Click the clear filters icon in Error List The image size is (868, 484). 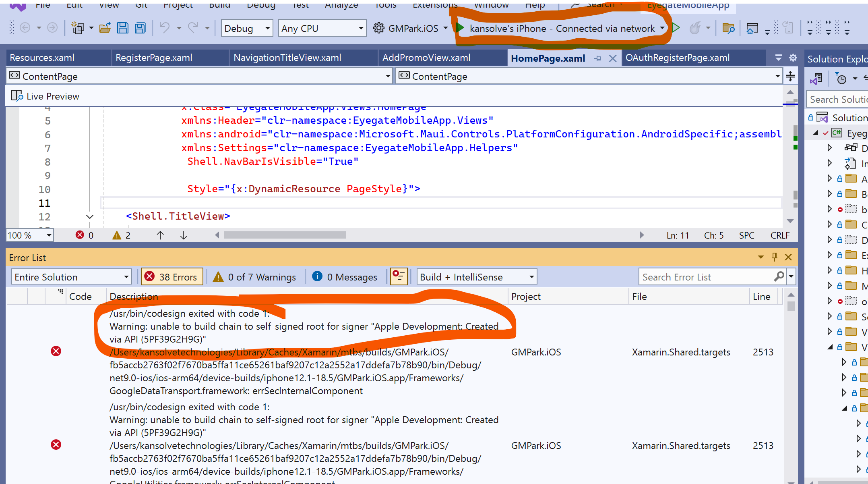click(x=399, y=277)
